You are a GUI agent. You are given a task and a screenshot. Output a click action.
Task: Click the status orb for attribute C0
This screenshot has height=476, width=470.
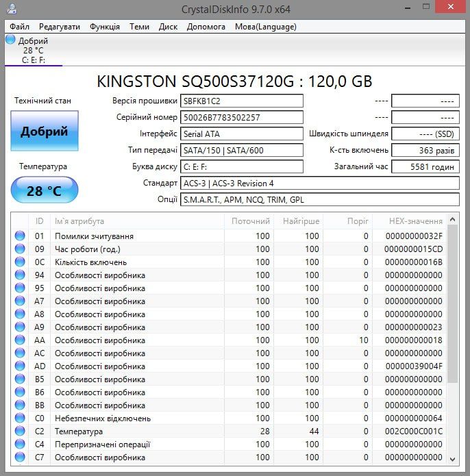(20, 418)
